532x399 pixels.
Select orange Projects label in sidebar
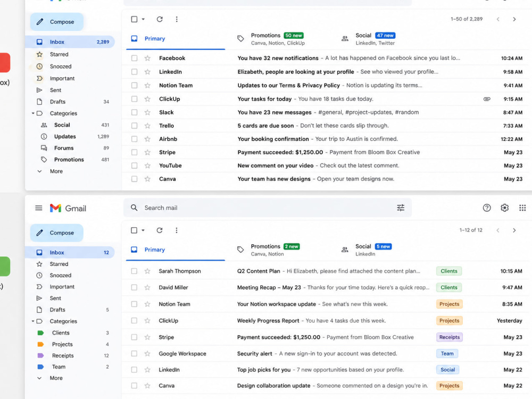tap(72, 344)
